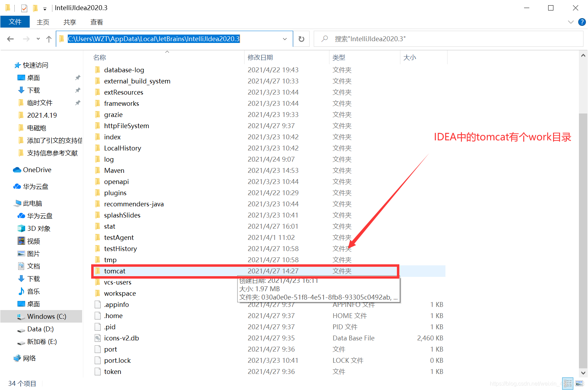Switch to the 共享 ribbon tab
The height and width of the screenshot is (390, 588).
(70, 22)
